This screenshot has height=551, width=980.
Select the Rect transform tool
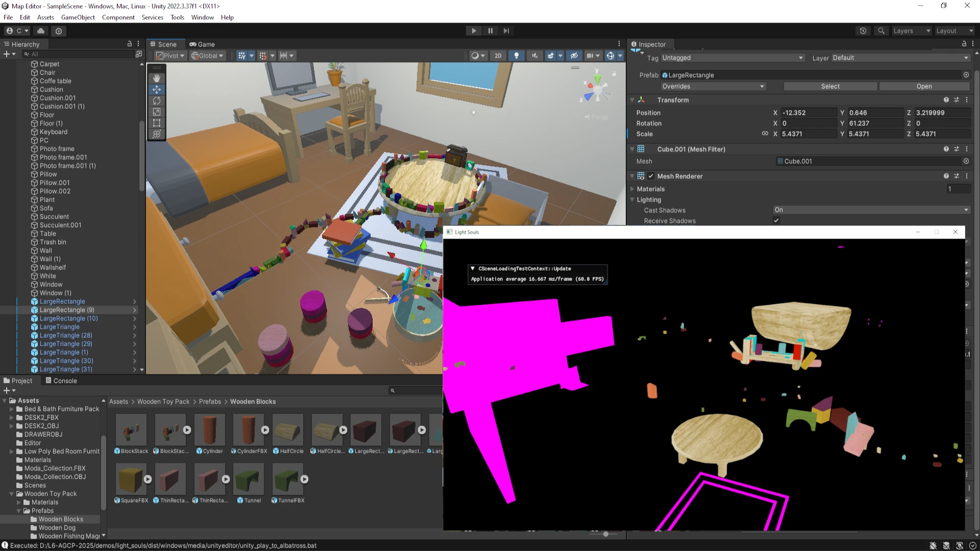157,123
